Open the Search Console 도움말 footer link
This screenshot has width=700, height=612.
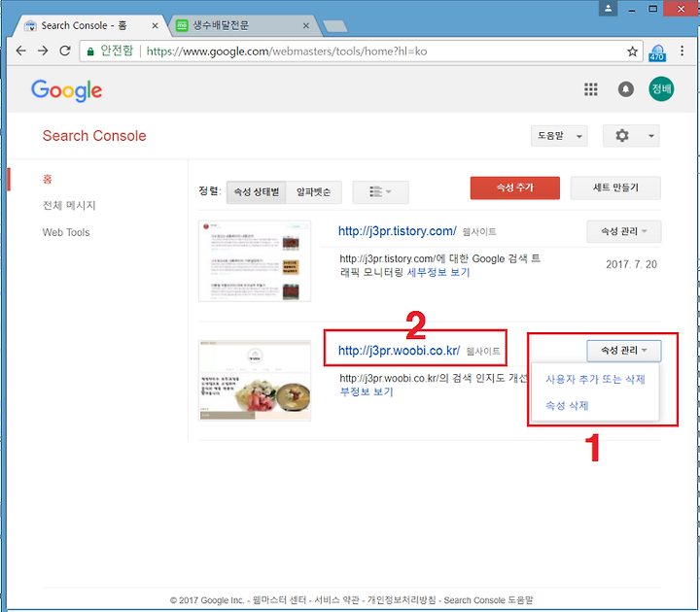pos(488,600)
